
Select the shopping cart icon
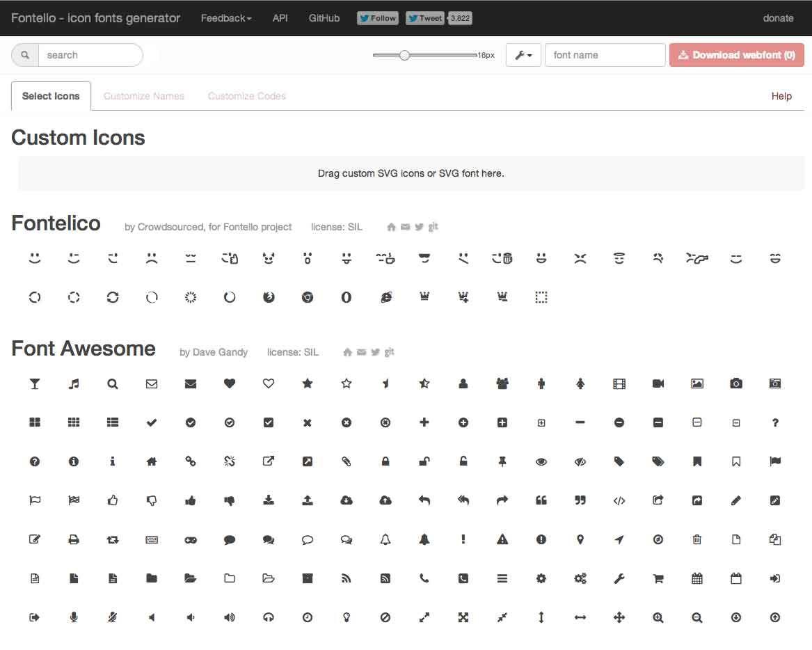(x=658, y=578)
